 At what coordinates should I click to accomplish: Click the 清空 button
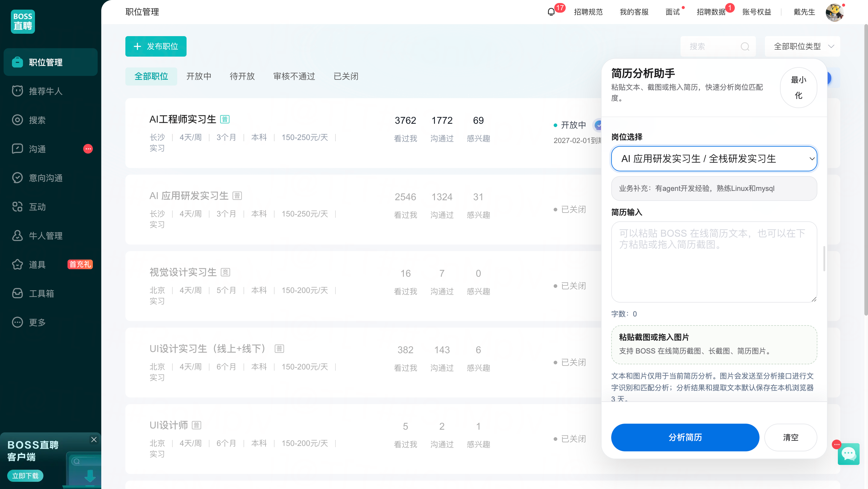(791, 437)
